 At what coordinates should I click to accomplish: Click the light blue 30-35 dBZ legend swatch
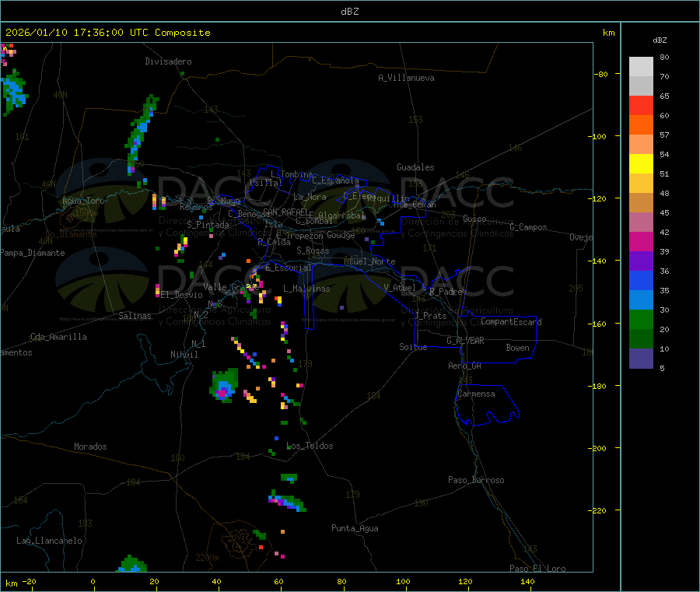coord(641,300)
